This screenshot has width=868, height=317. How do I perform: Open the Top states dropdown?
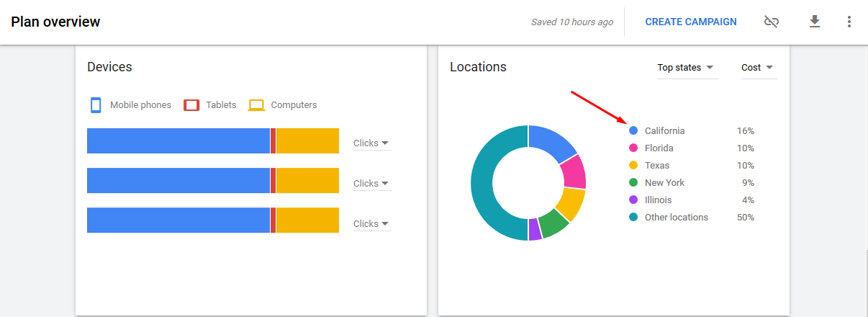coord(686,68)
